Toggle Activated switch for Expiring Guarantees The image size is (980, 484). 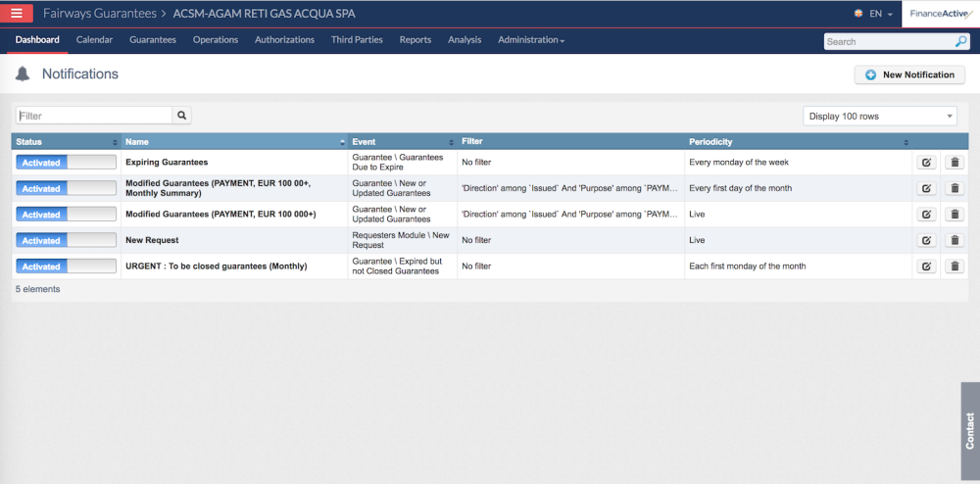click(66, 163)
